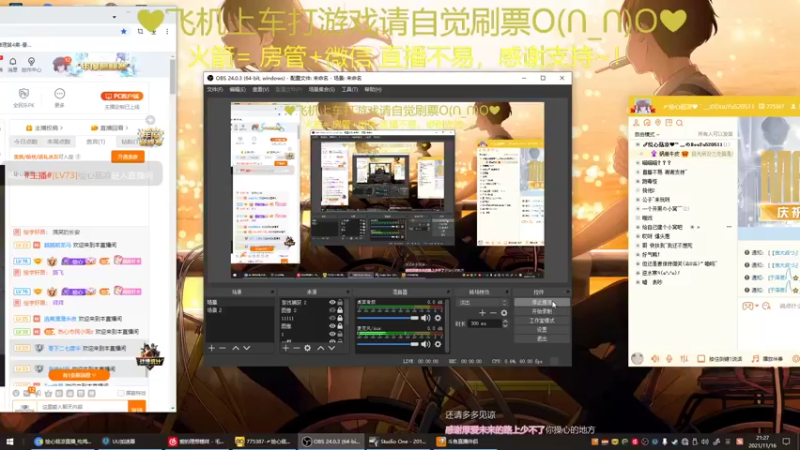Open source properties gear in Sources panel
800x450 pixels.
(x=307, y=348)
